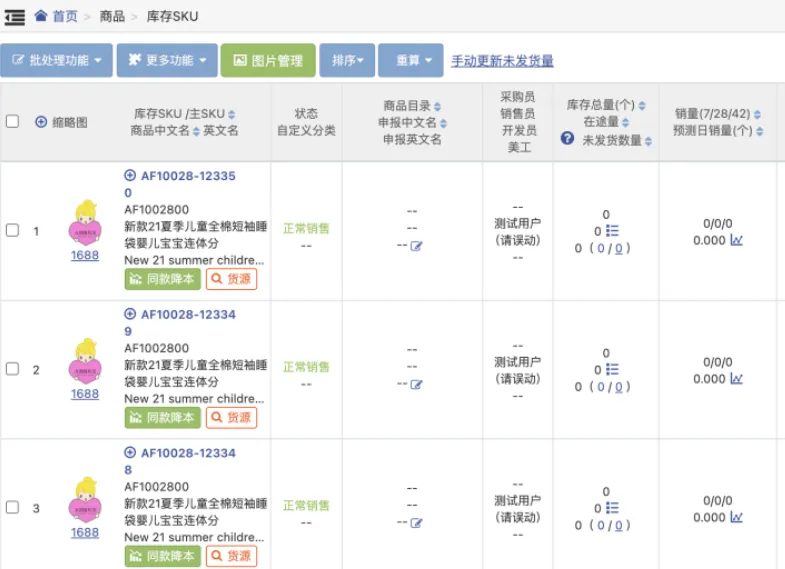Click 手动更新未发货量 link

502,61
